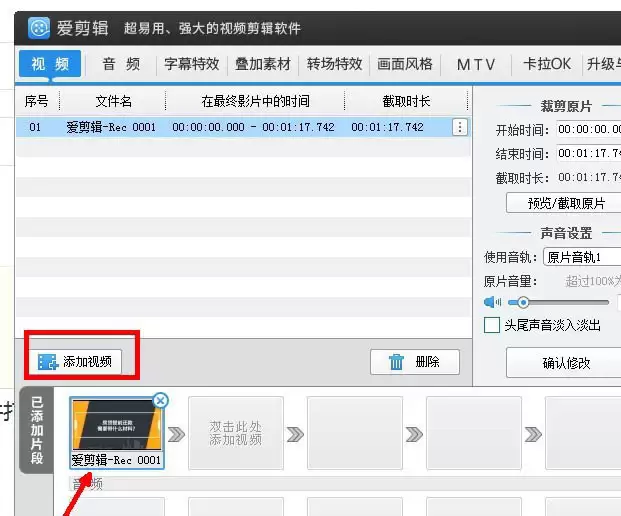The image size is (621, 516).
Task: Select the MTV tab
Action: 476,64
